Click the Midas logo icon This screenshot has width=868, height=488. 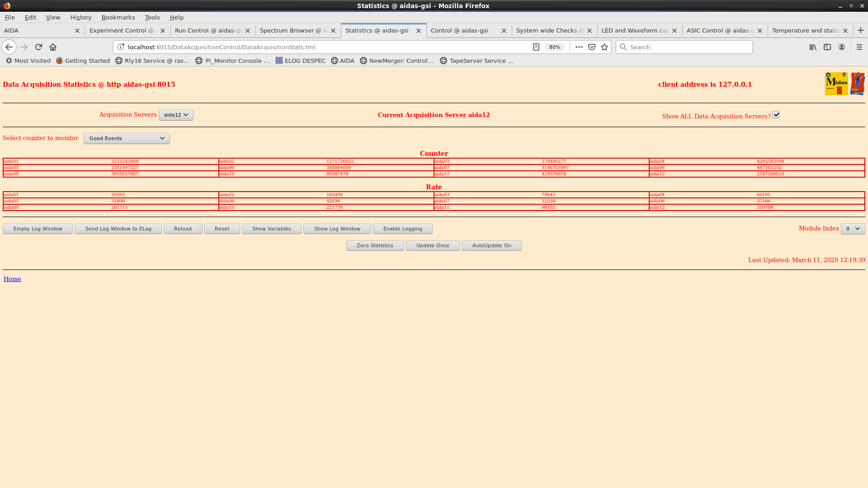tap(836, 84)
